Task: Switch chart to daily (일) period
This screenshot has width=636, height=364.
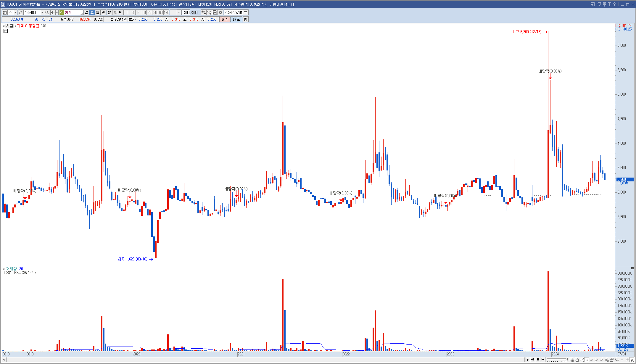Action: point(86,12)
